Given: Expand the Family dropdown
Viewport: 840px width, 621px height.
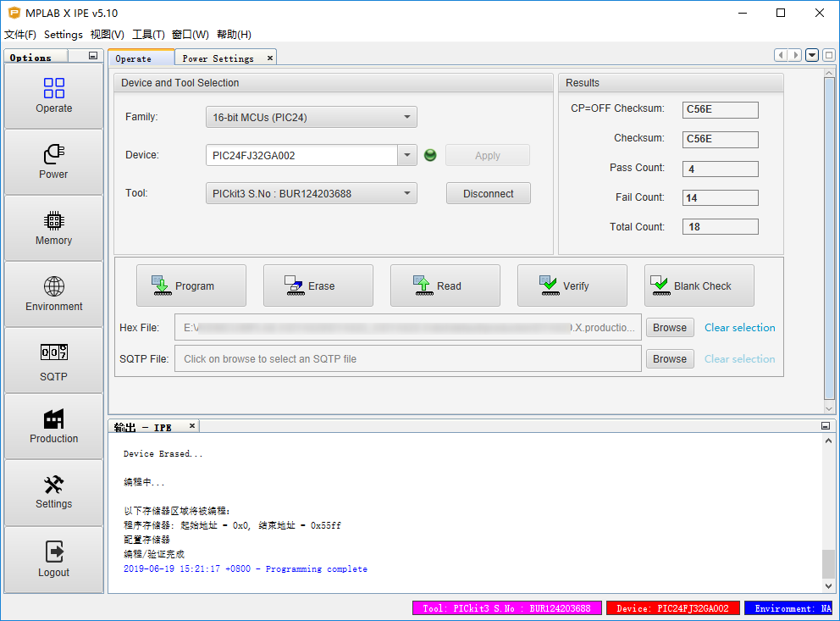Looking at the screenshot, I should [x=407, y=117].
